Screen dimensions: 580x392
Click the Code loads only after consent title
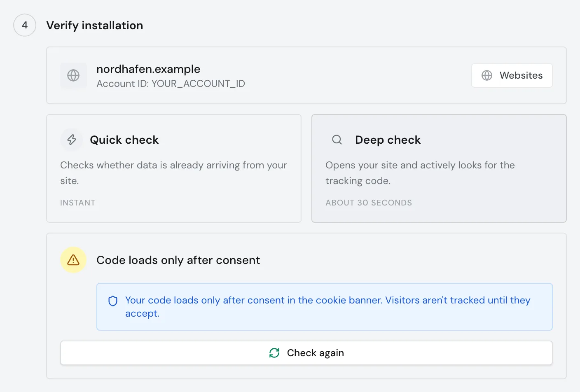(178, 260)
